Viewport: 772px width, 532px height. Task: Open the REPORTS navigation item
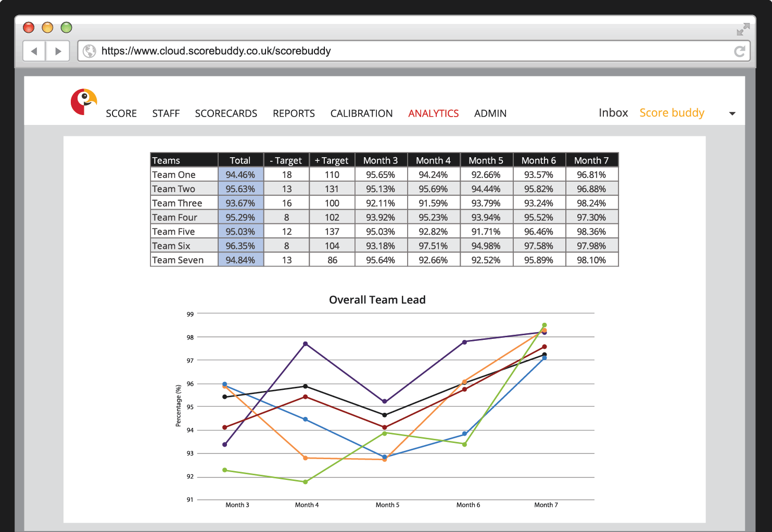coord(294,113)
